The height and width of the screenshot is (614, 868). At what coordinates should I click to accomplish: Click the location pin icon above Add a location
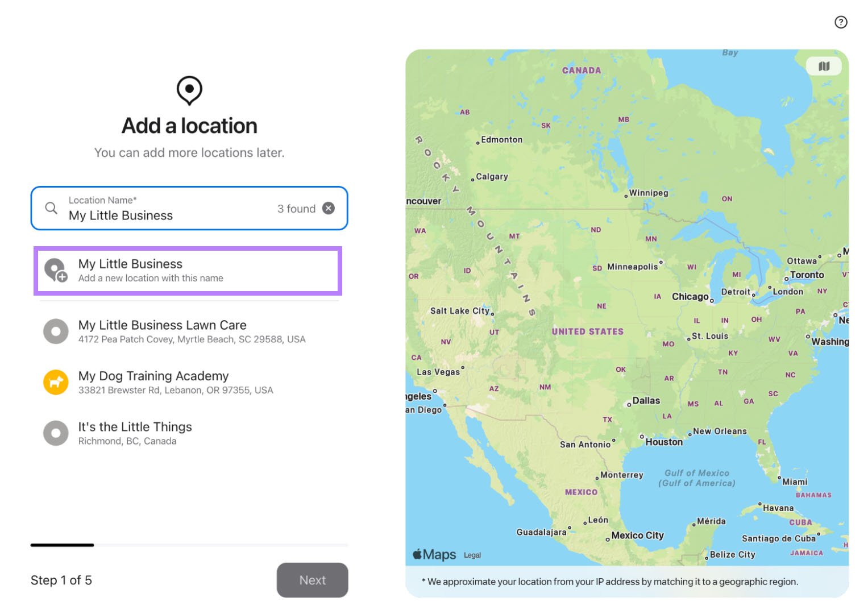189,90
